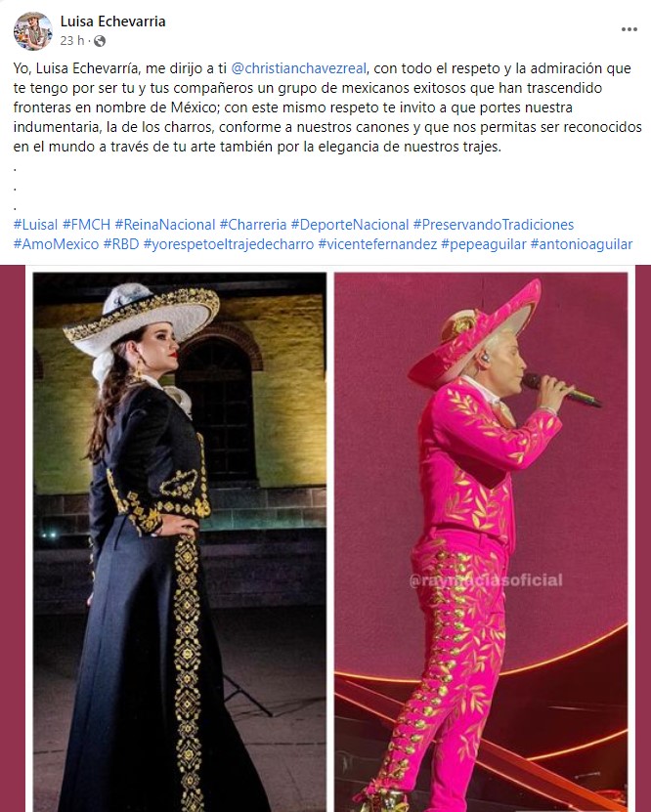Open the pink charro suit photo
Image resolution: width=651 pixels, height=812 pixels.
[481, 541]
